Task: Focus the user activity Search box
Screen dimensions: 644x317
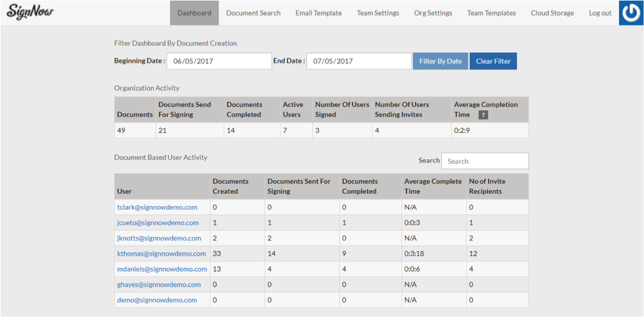Action: click(x=484, y=161)
